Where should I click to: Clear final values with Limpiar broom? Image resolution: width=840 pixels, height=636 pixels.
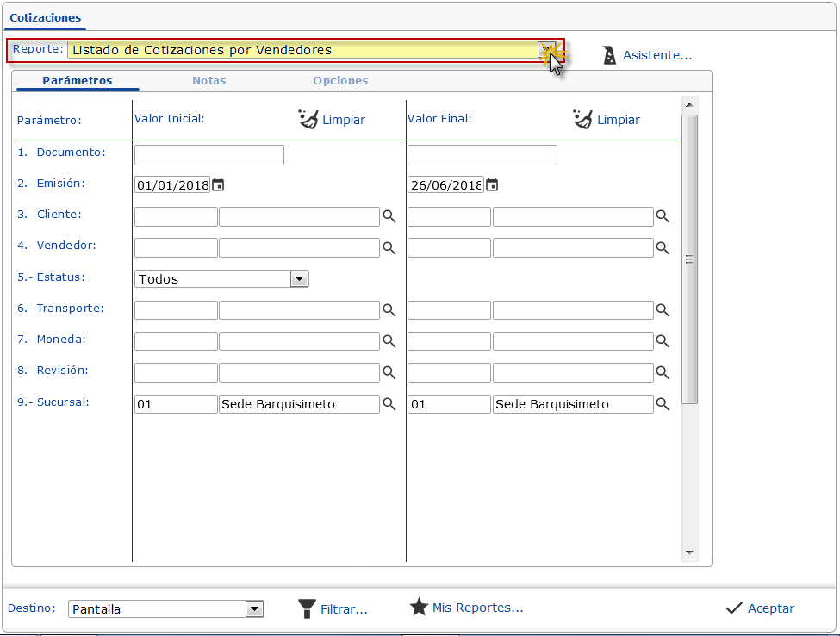[x=606, y=120]
